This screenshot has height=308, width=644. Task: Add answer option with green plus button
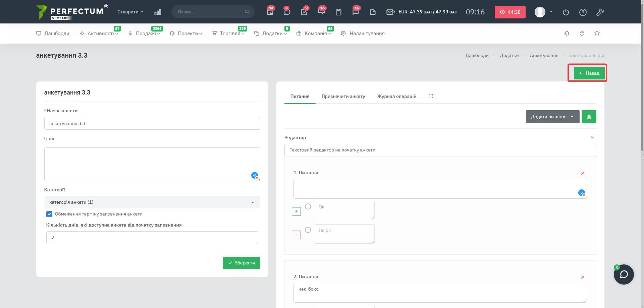(296, 211)
